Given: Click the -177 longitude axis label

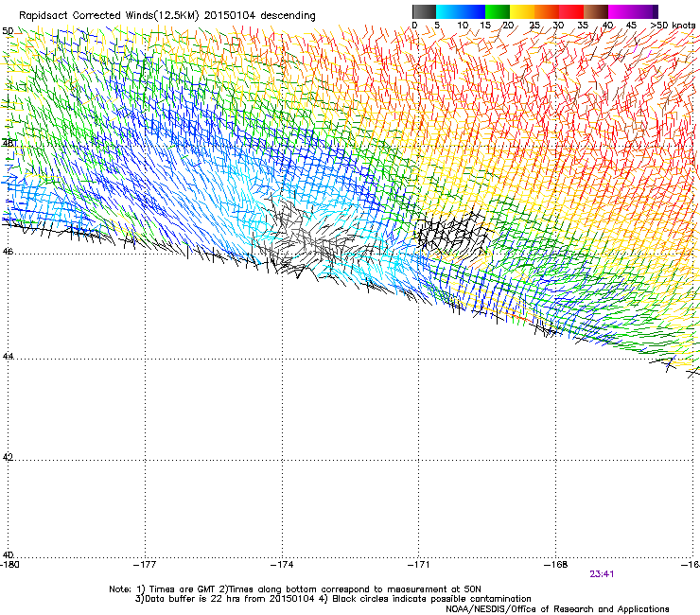Looking at the screenshot, I should coord(145,565).
